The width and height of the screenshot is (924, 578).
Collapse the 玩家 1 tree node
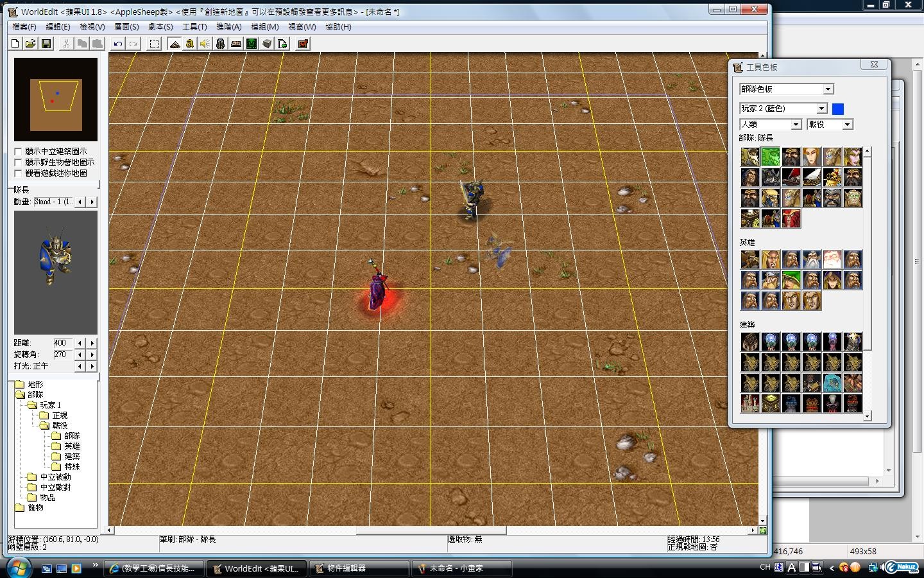44,405
